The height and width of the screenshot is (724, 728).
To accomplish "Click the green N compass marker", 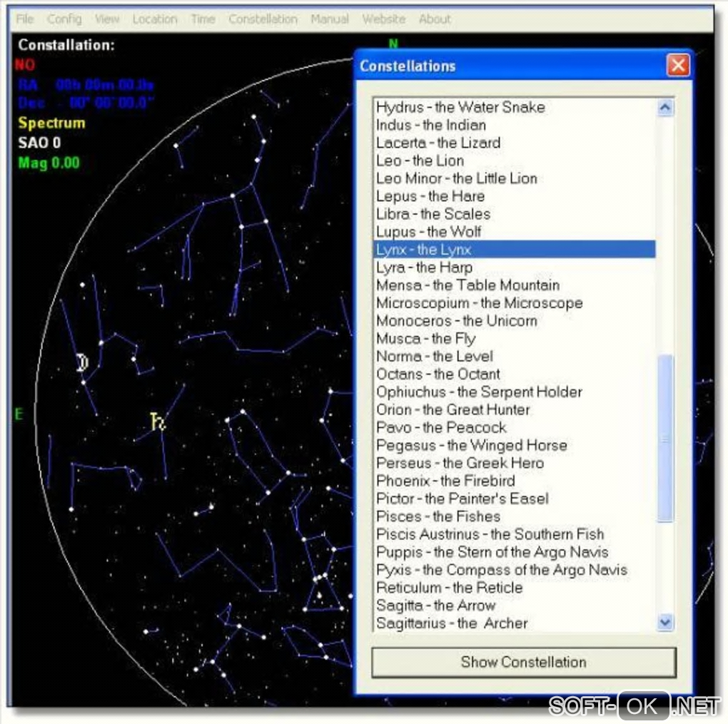I will (393, 44).
